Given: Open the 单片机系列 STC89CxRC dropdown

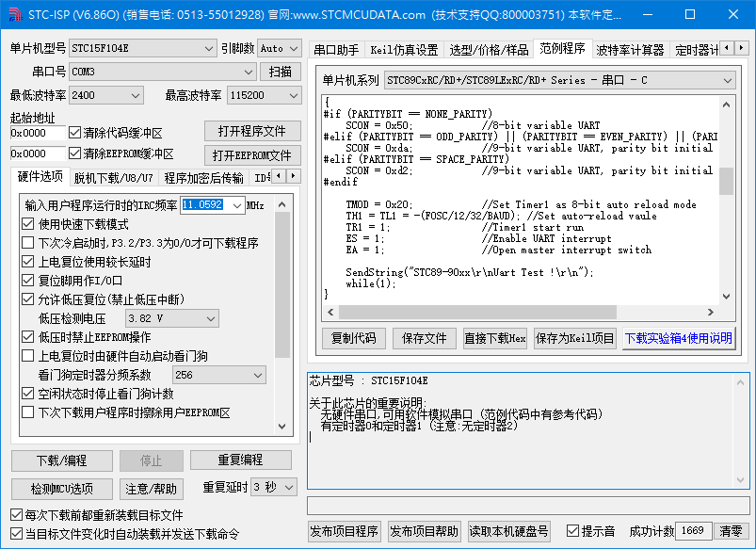Looking at the screenshot, I should pyautogui.click(x=560, y=80).
